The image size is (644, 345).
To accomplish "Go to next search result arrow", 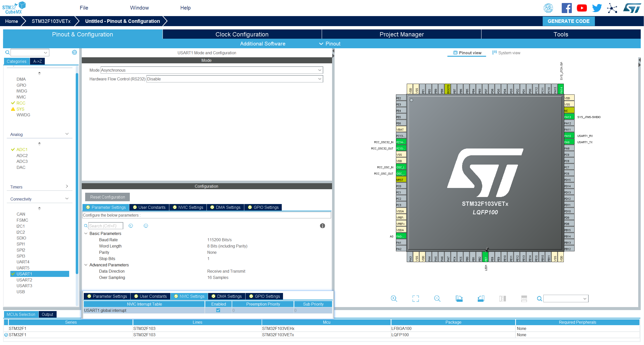I will pyautogui.click(x=146, y=226).
